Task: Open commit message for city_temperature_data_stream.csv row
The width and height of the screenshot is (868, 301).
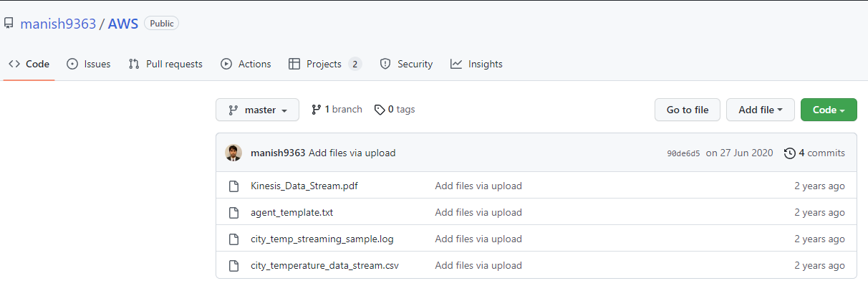Action: tap(478, 265)
